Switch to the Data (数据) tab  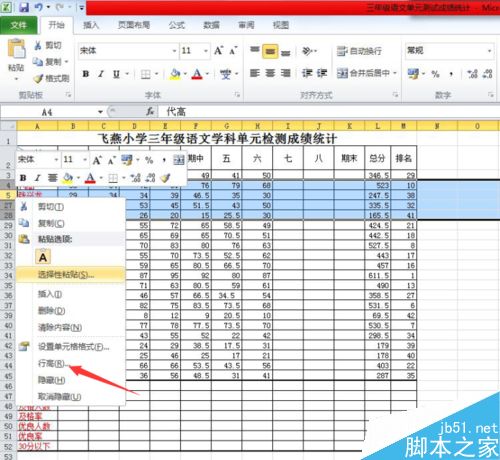[211, 25]
